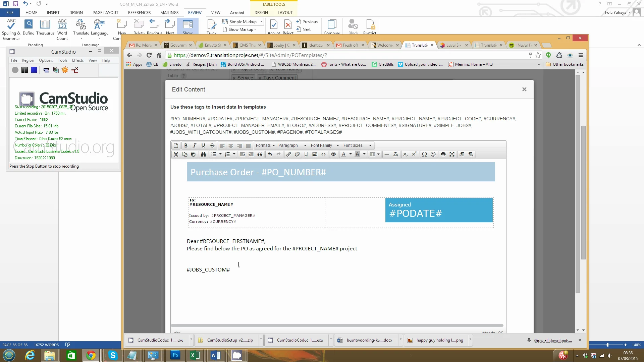
Task: Click the Source code icon
Action: pyautogui.click(x=323, y=154)
